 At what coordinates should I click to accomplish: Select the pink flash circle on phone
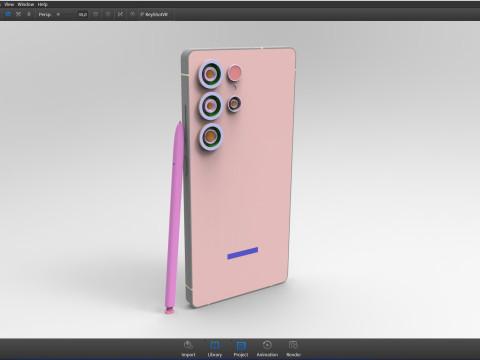click(x=235, y=73)
